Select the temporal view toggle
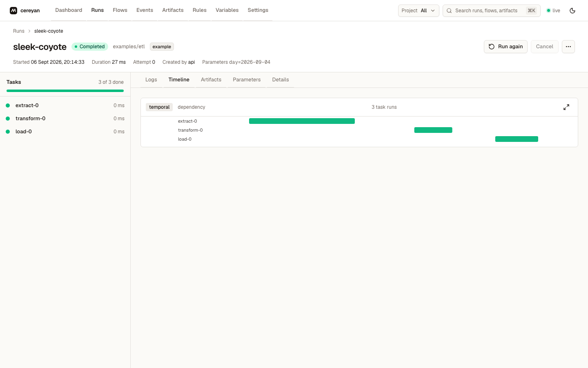The width and height of the screenshot is (588, 368). 159,107
